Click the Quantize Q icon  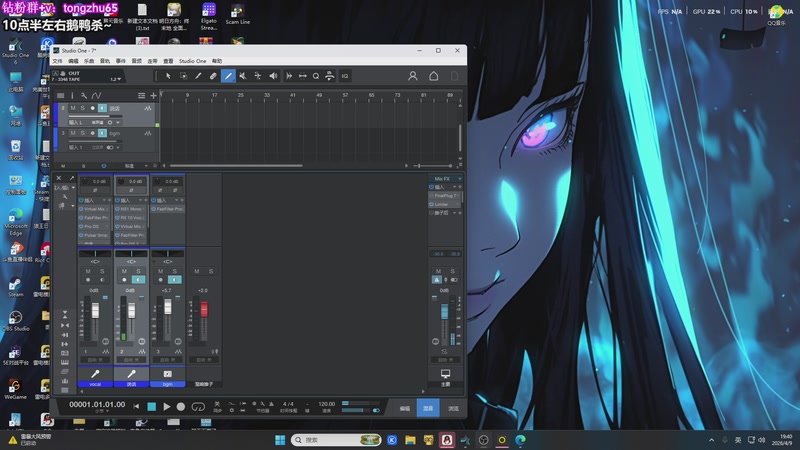[x=316, y=76]
